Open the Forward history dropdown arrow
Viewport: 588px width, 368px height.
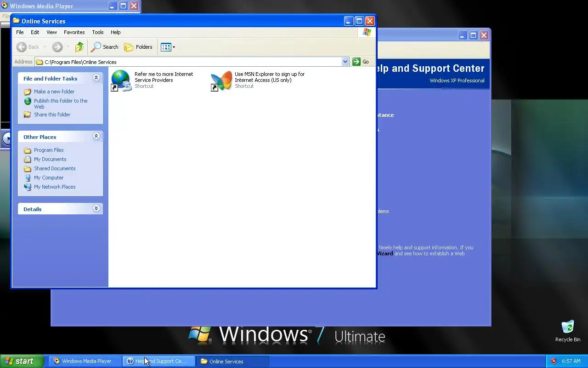pyautogui.click(x=68, y=47)
